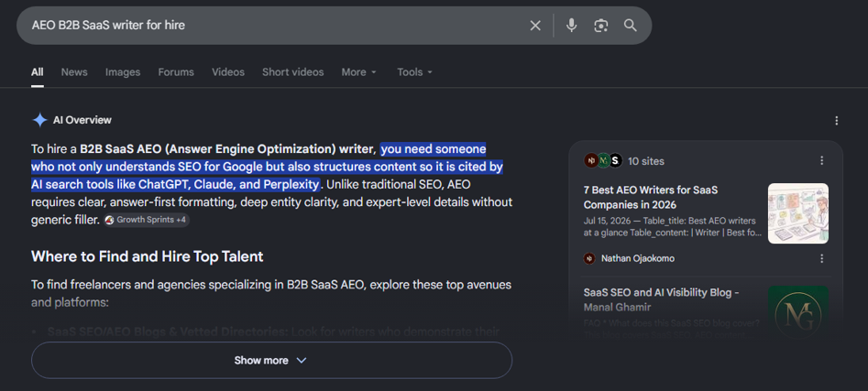Switch to the Short videos tab
This screenshot has width=868, height=391.
coord(292,72)
